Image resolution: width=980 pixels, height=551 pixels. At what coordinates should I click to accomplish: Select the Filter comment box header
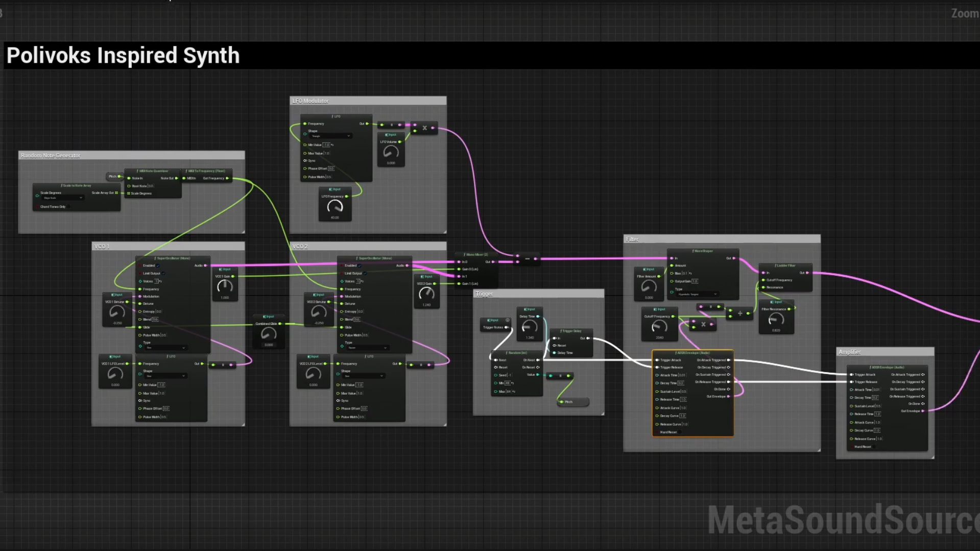(x=722, y=239)
